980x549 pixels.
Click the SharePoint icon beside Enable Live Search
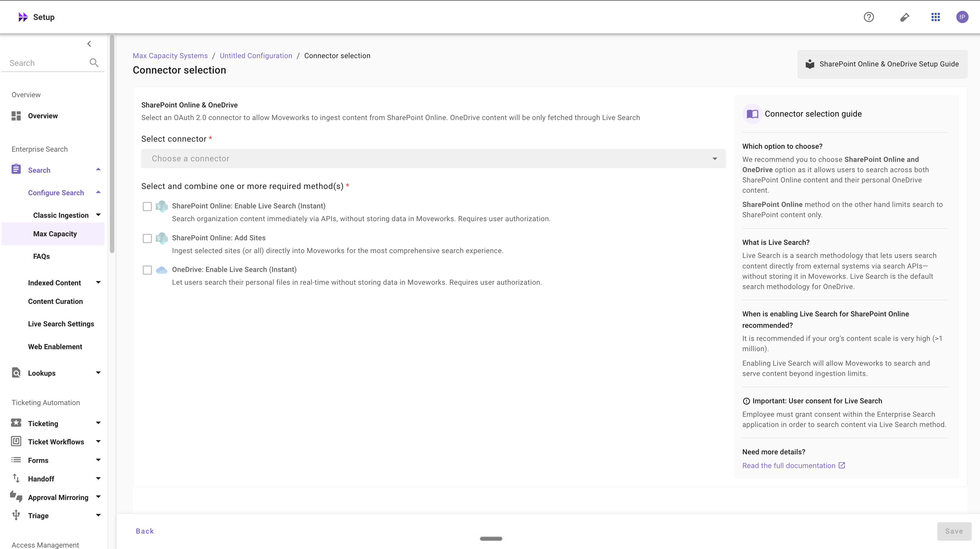[x=162, y=206]
